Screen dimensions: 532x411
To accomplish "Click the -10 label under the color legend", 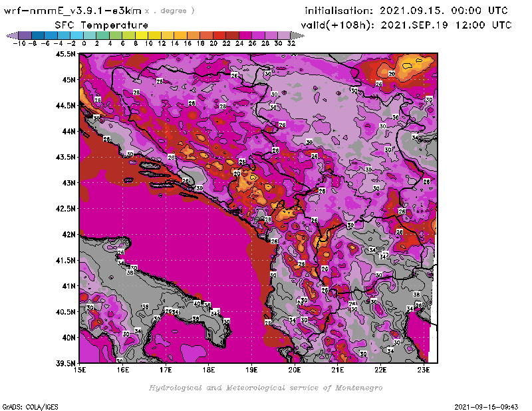I will pyautogui.click(x=19, y=43).
